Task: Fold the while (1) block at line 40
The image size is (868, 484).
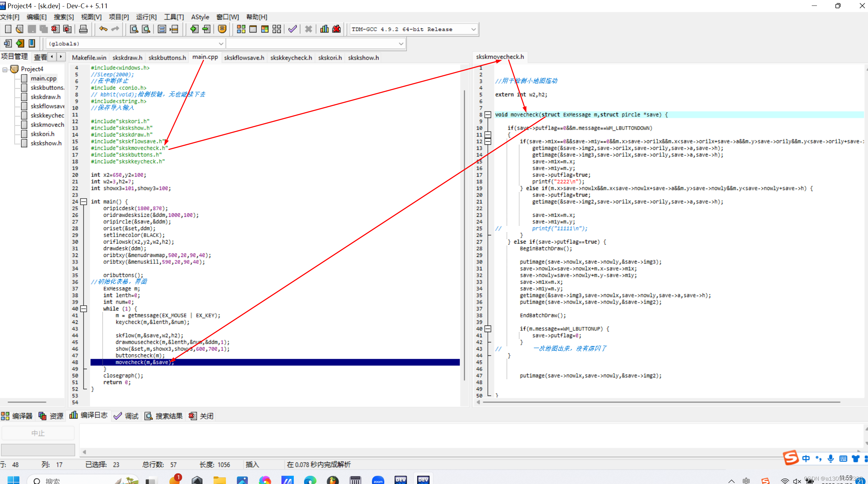Action: 84,309
